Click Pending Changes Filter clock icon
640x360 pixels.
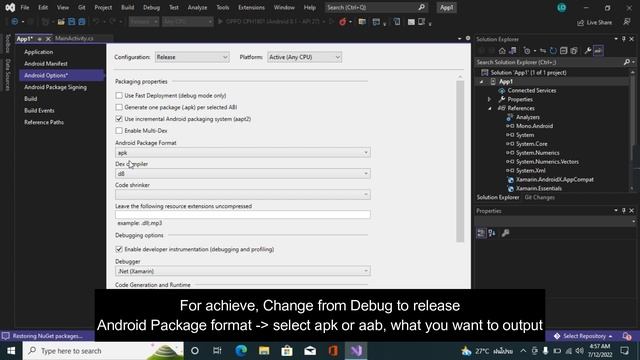click(x=527, y=51)
